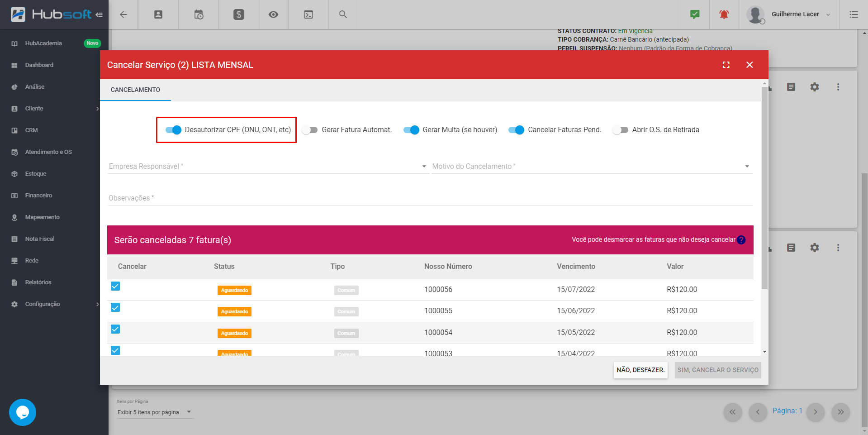Click the green check message icon
This screenshot has height=435, width=868.
695,14
